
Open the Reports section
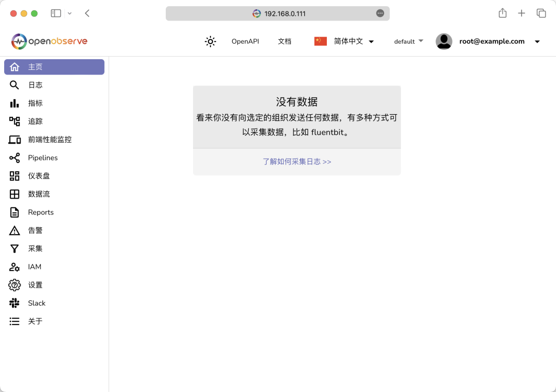pyautogui.click(x=41, y=212)
